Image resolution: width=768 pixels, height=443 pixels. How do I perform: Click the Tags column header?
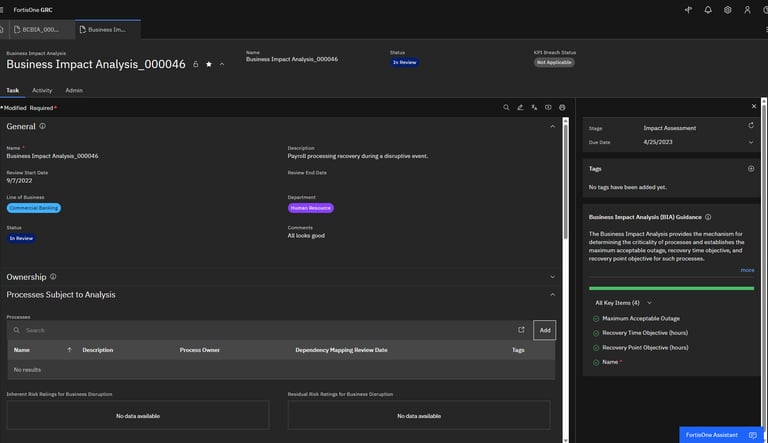click(518, 350)
